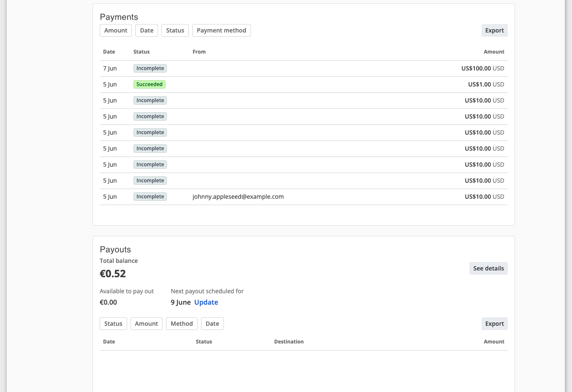
Task: Export the Payouts list
Action: [x=494, y=323]
